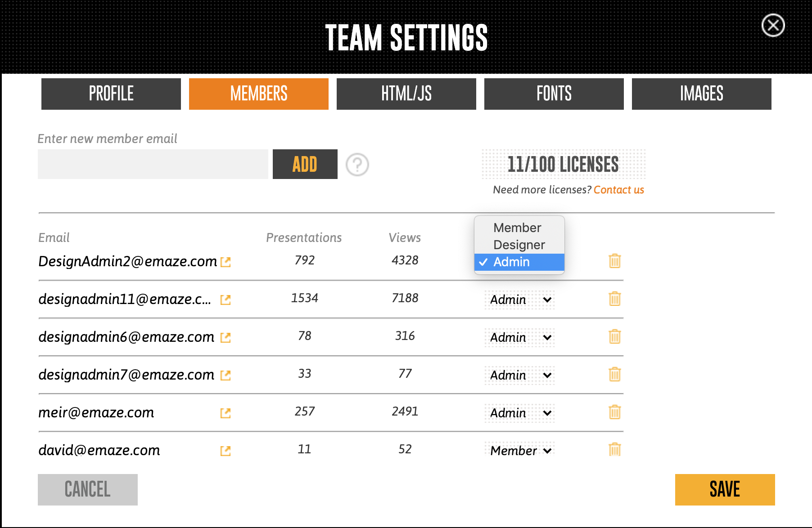
Task: Open external link icon beside DesignAdmin2@emaze.com
Action: pos(226,262)
